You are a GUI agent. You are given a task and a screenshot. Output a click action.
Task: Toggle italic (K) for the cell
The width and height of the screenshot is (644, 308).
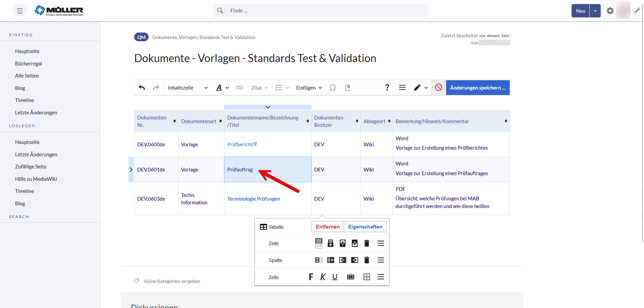323,277
